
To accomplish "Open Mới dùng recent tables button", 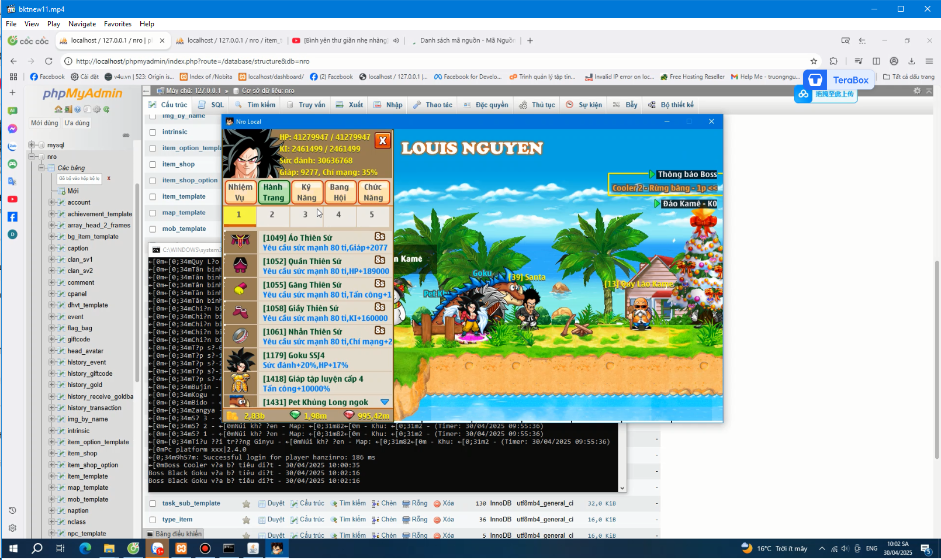I will [x=44, y=123].
